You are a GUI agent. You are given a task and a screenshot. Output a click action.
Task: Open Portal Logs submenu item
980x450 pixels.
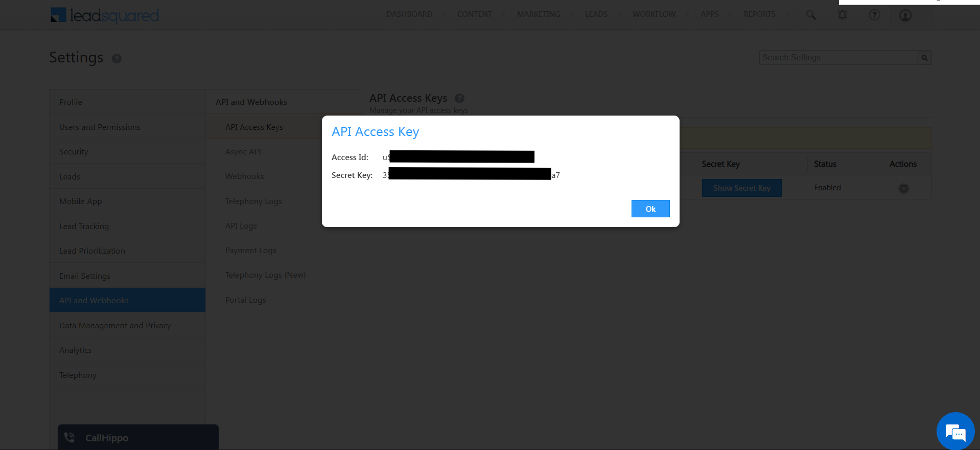click(245, 300)
